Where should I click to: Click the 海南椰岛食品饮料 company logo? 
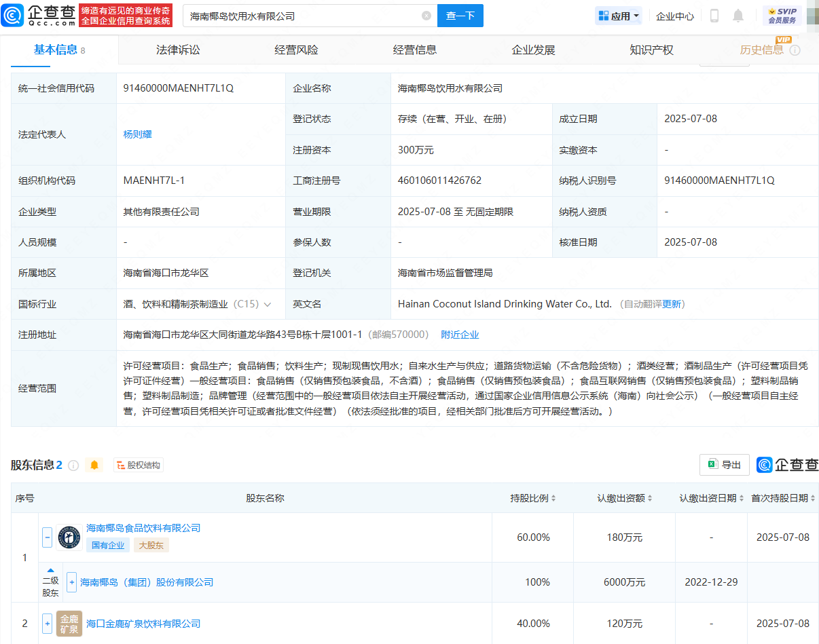coord(69,537)
